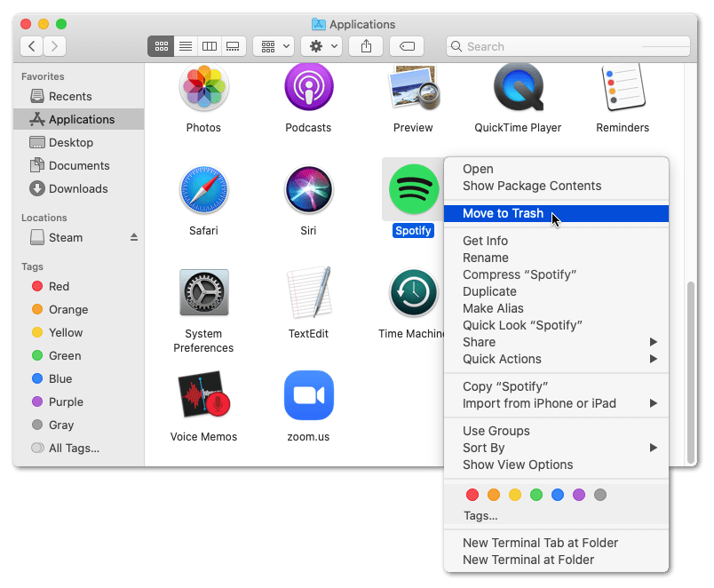Choose Duplicate from the context menu
This screenshot has width=714, height=588.
tap(556, 291)
